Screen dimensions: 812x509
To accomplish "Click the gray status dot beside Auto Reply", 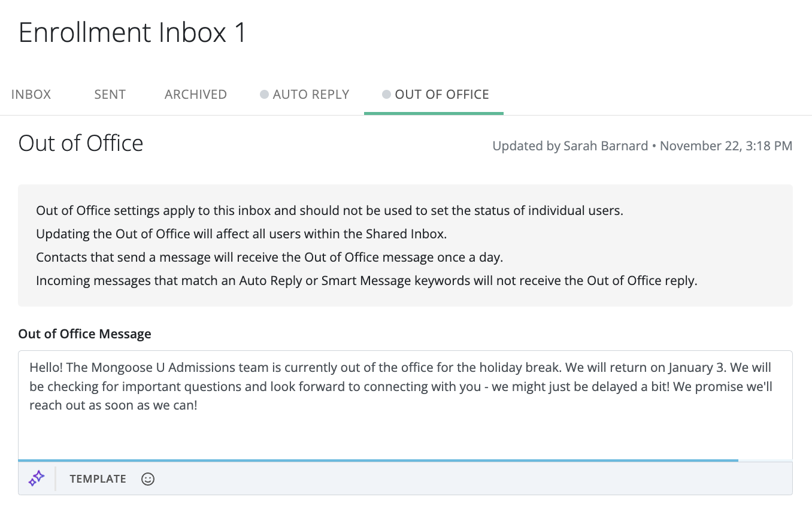I will (x=264, y=95).
